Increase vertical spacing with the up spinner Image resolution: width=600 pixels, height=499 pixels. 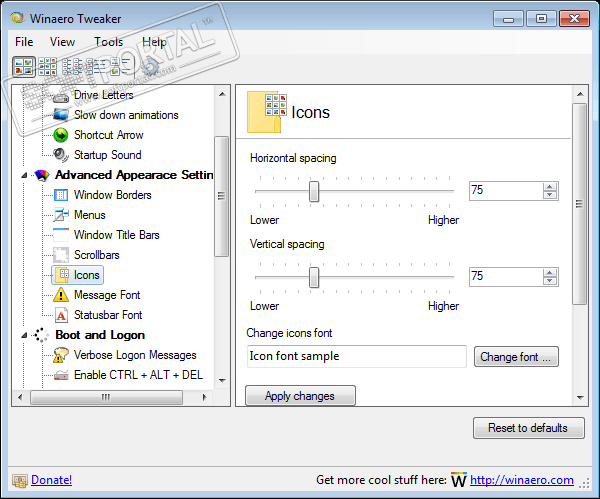click(550, 272)
